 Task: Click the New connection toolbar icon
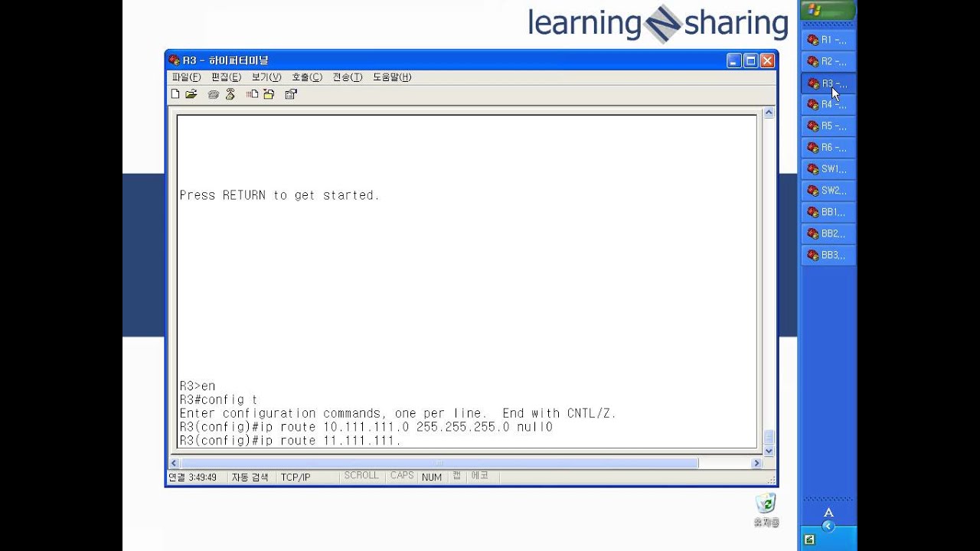(x=175, y=94)
